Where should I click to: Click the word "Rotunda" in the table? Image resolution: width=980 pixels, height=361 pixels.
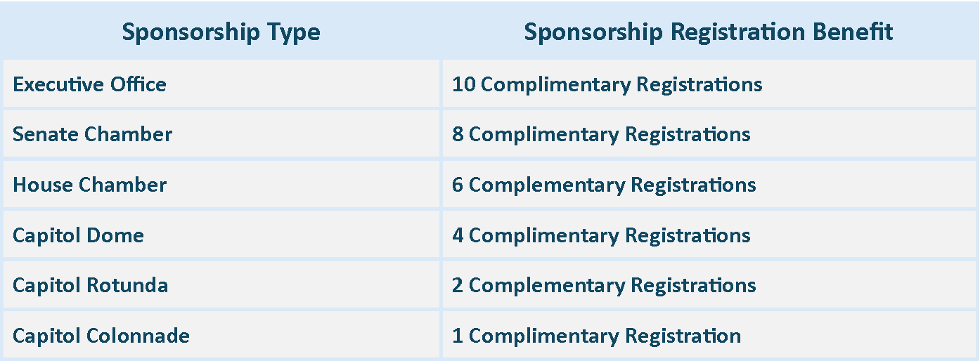pos(127,285)
